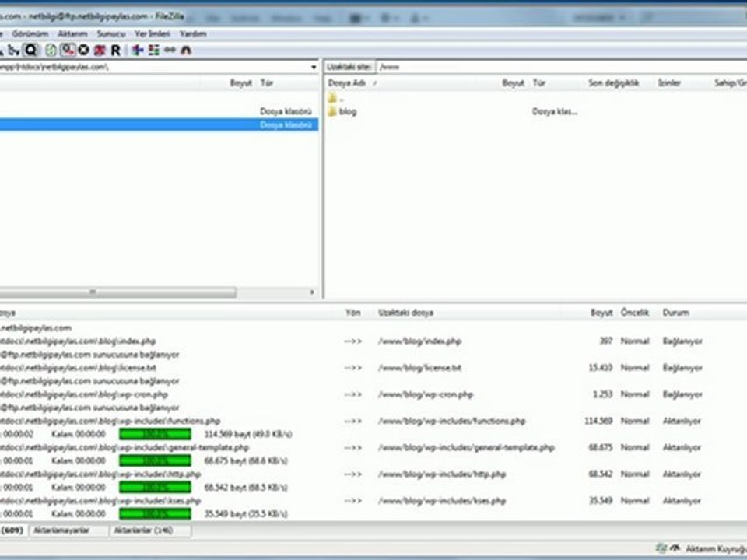Open the Yer İmleri menu
Screen dimensions: 747x560
152,33
